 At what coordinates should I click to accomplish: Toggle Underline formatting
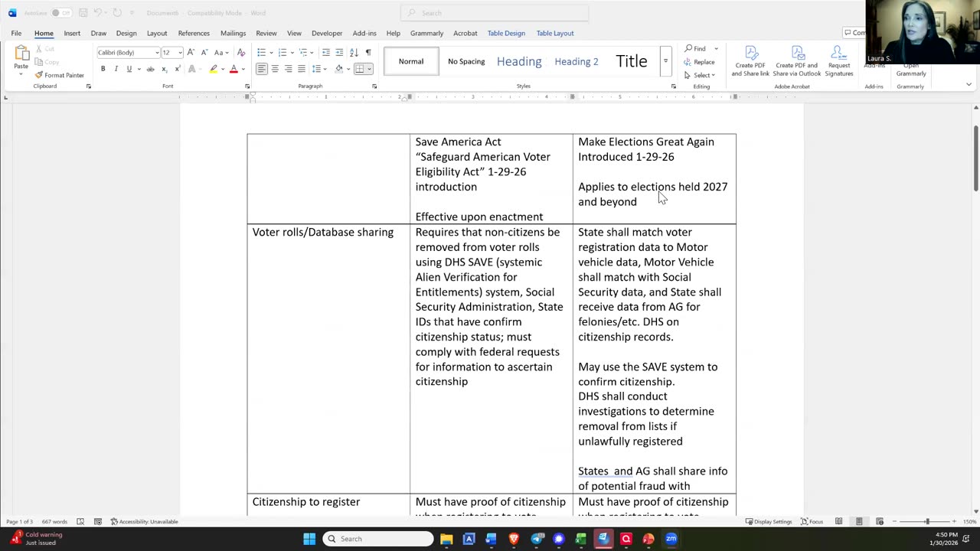[129, 69]
